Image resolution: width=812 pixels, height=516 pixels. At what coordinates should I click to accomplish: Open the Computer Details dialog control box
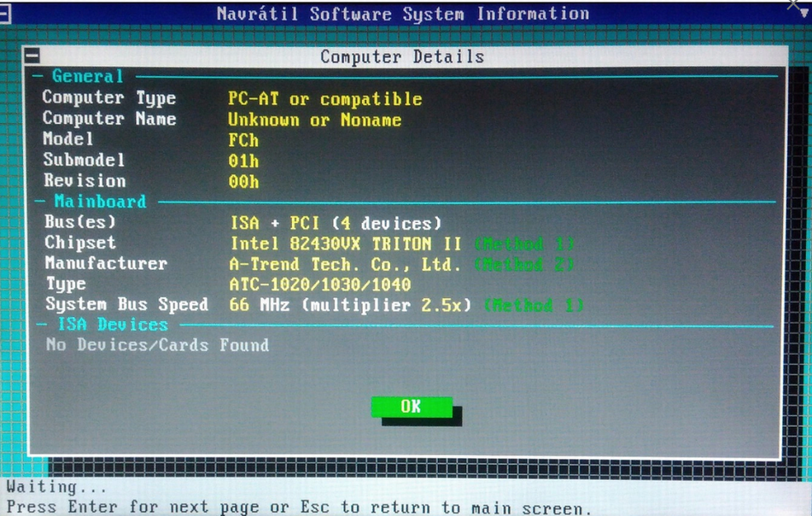(32, 55)
